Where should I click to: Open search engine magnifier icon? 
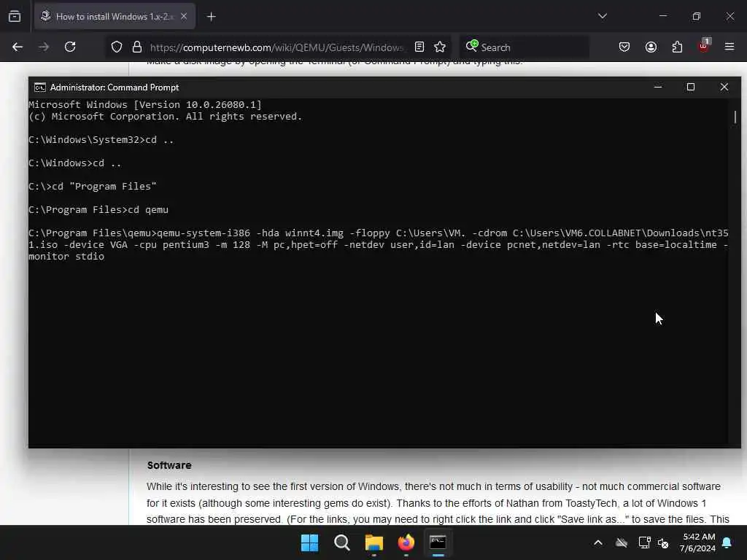472,46
